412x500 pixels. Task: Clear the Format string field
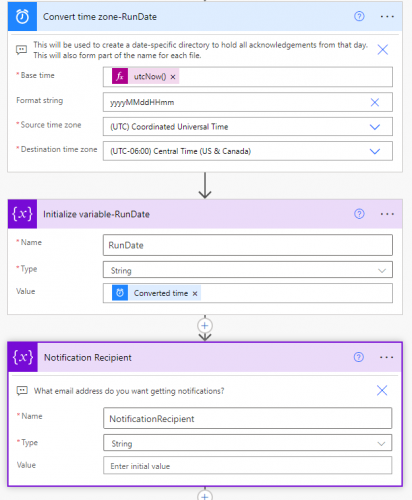coord(375,102)
